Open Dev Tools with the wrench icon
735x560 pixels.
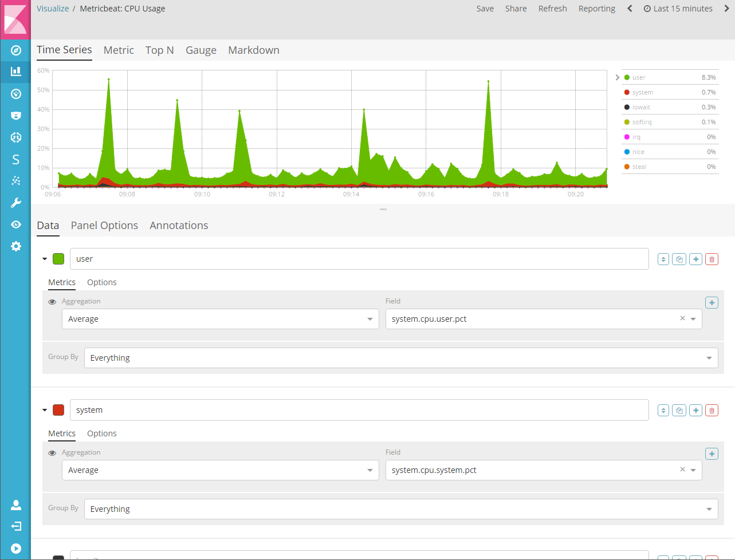(15, 202)
